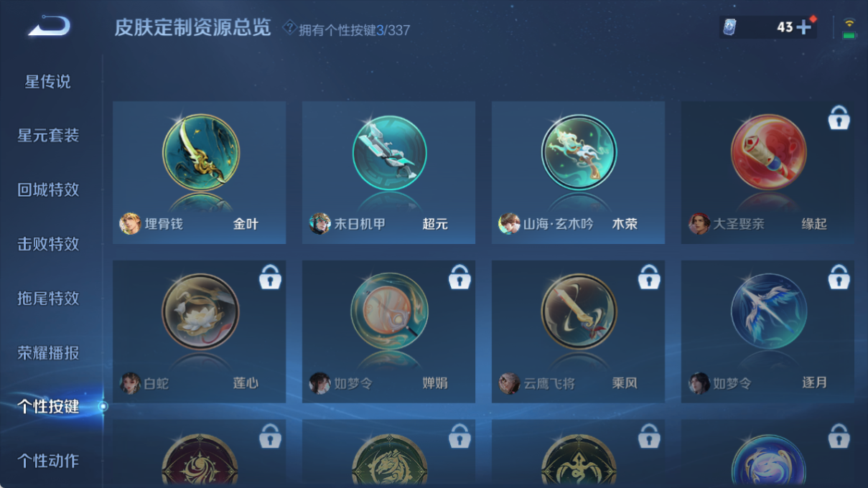This screenshot has height=488, width=868.
Task: Switch to the 个性动作 tab
Action: tap(48, 461)
